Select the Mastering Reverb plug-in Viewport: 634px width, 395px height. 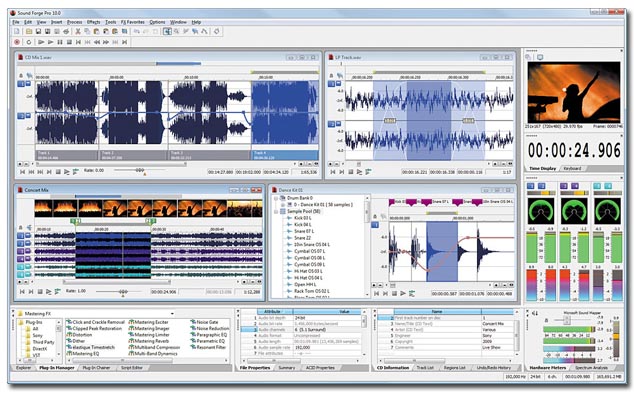(149, 341)
